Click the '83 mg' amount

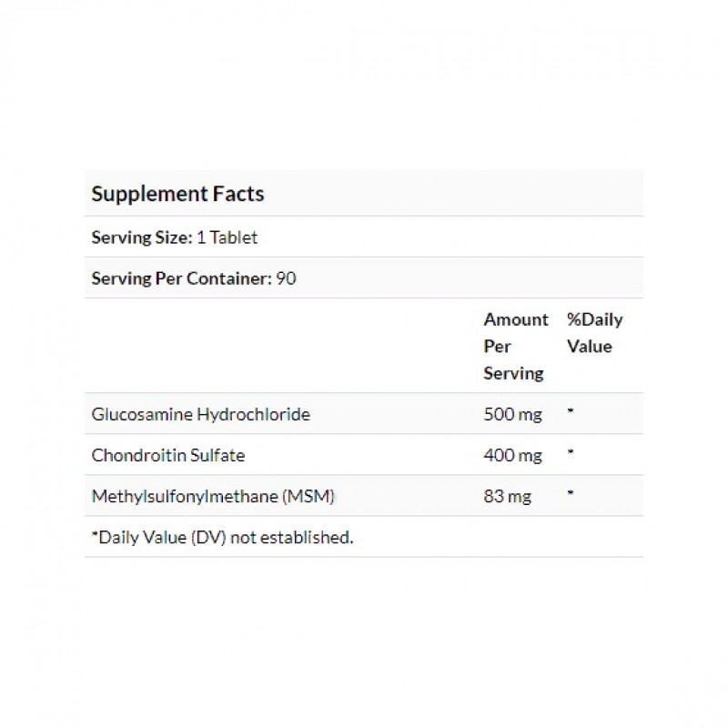(508, 497)
